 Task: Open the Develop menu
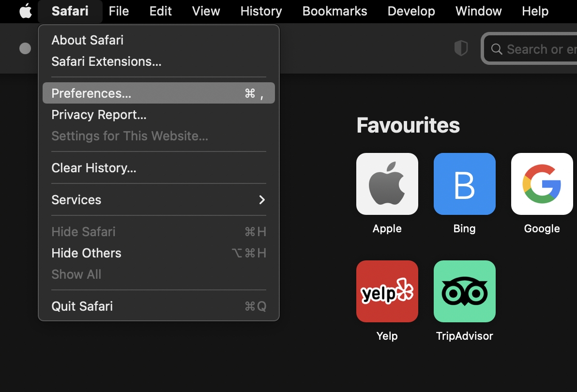(411, 11)
